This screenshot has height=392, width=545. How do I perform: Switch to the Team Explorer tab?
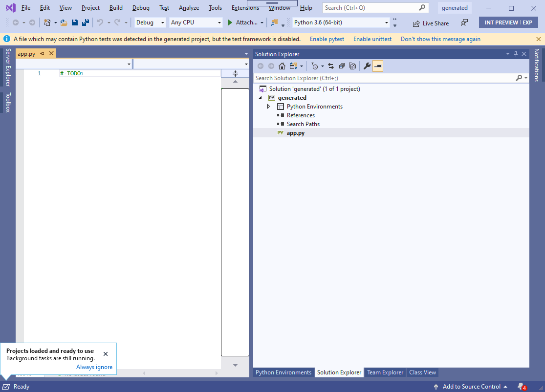pos(385,372)
